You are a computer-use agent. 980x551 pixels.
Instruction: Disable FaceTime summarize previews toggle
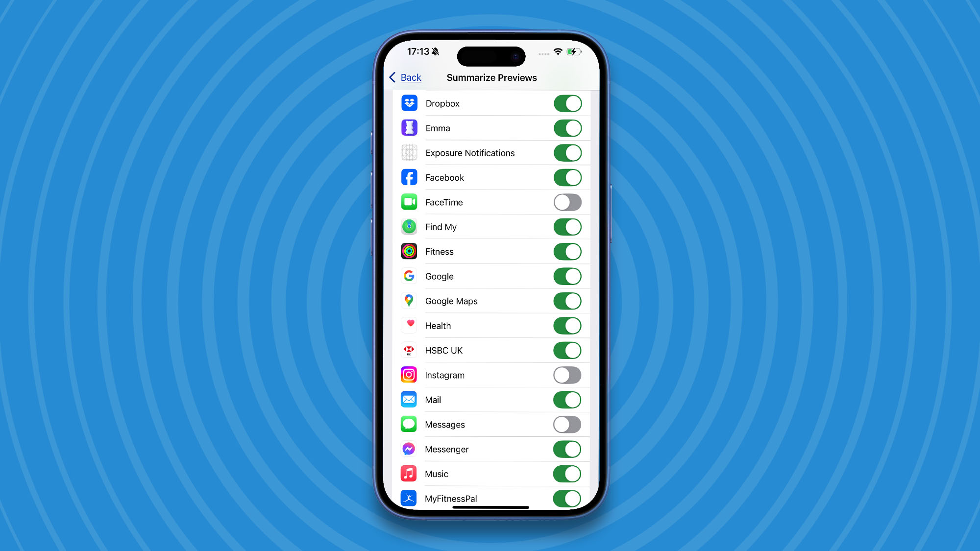coord(566,202)
